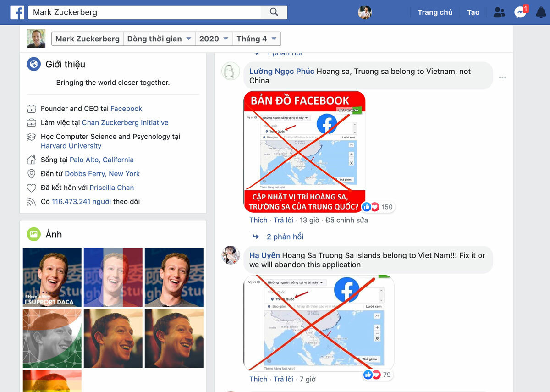Open the friend requests icon

499,12
